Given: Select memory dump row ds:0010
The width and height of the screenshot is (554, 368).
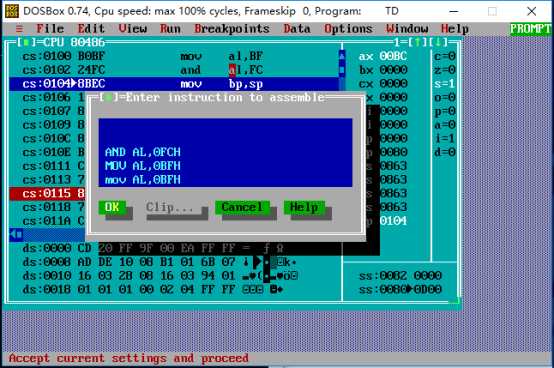Looking at the screenshot, I should 160,276.
